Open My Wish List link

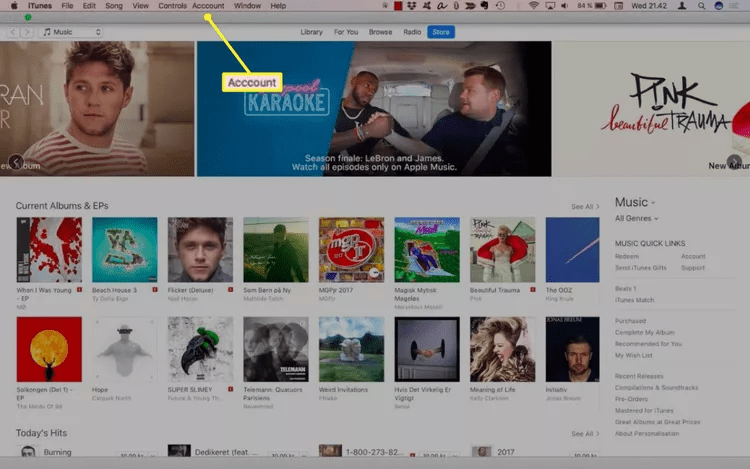pos(633,355)
